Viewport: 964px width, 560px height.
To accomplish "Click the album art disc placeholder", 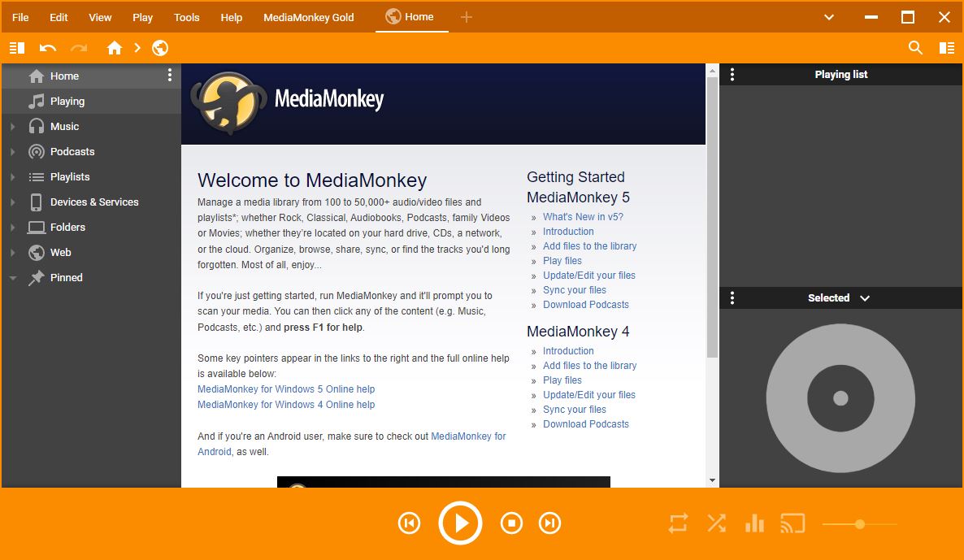I will [840, 398].
